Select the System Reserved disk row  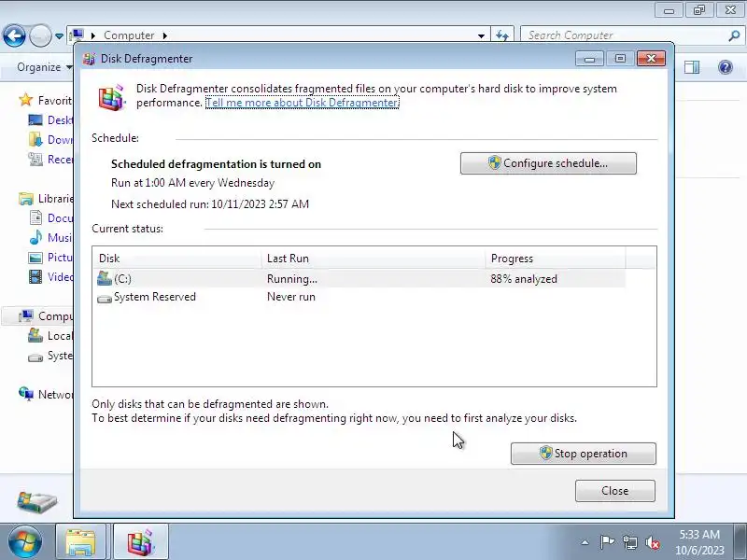click(x=360, y=297)
